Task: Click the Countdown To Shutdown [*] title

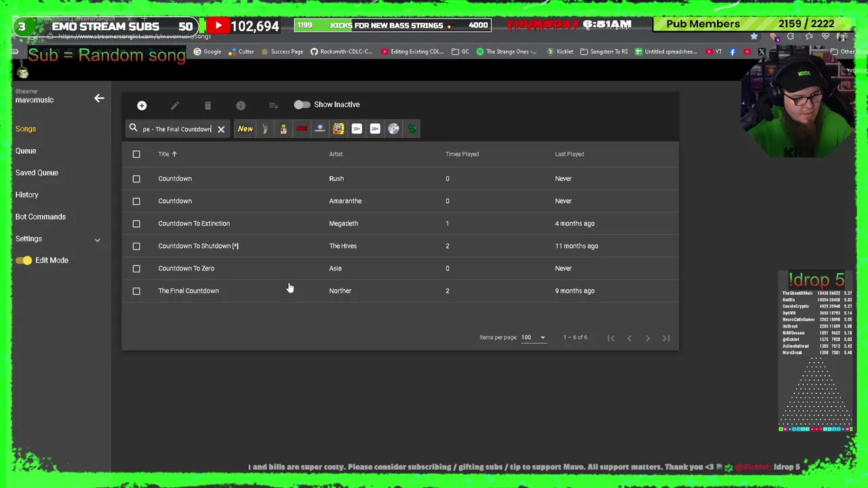Action: (198, 246)
